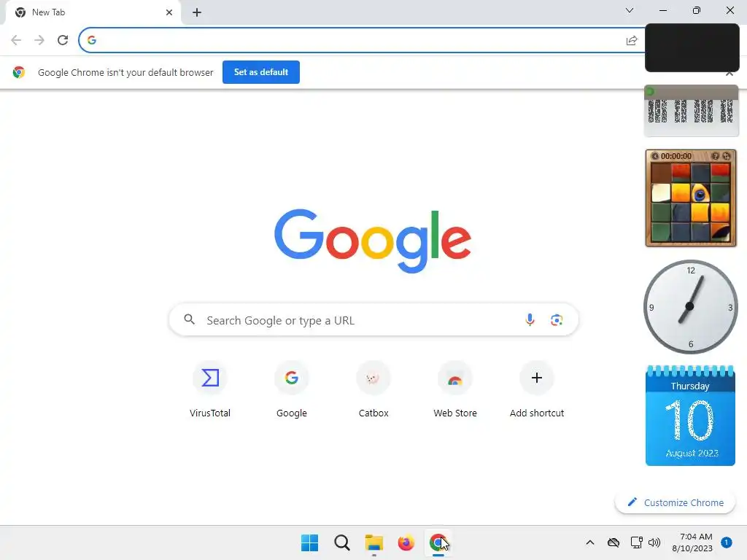The width and height of the screenshot is (747, 560).
Task: Open Firefox from taskbar
Action: (406, 542)
